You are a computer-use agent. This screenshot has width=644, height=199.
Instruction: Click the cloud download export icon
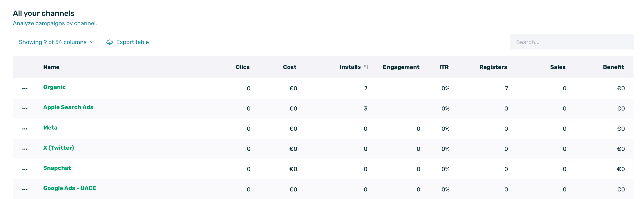(x=109, y=42)
